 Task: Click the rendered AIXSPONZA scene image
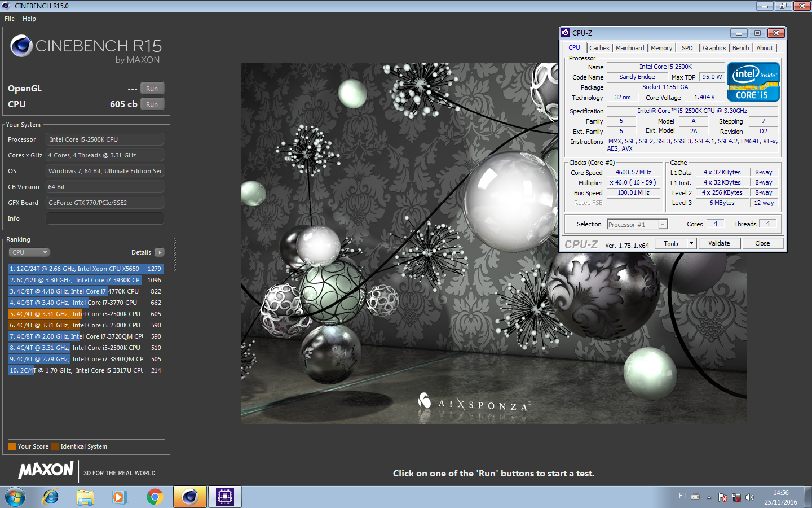[x=494, y=243]
